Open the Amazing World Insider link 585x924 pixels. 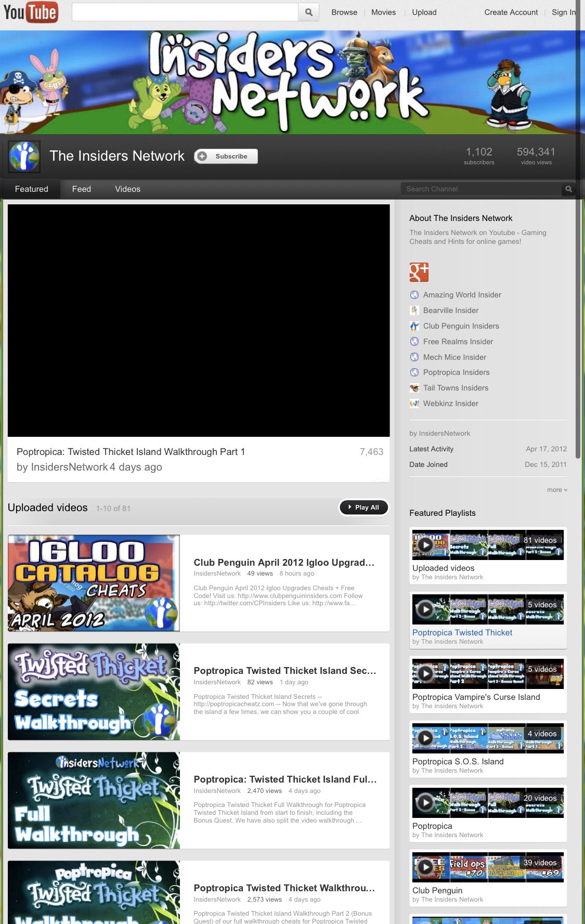462,295
